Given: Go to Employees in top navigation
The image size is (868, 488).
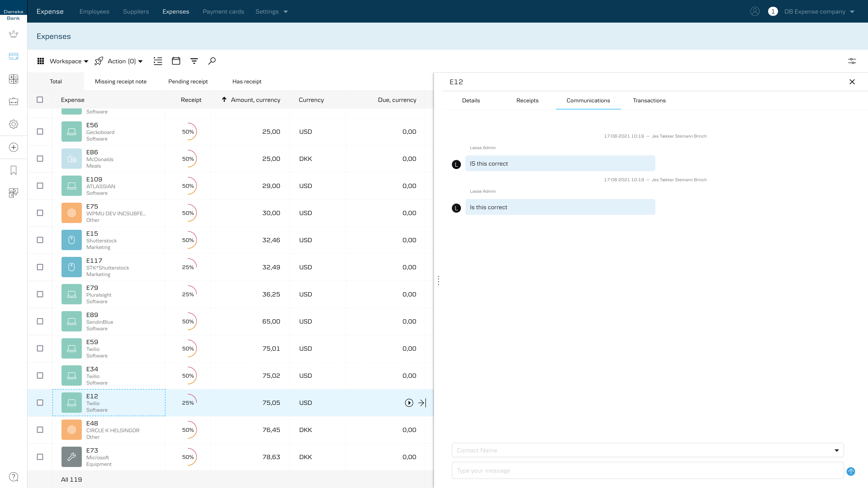Looking at the screenshot, I should [94, 12].
